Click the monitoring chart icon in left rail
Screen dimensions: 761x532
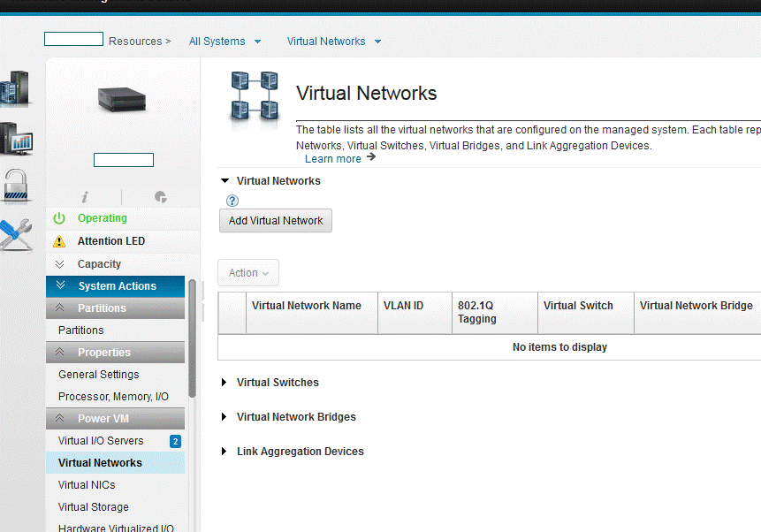[16, 139]
